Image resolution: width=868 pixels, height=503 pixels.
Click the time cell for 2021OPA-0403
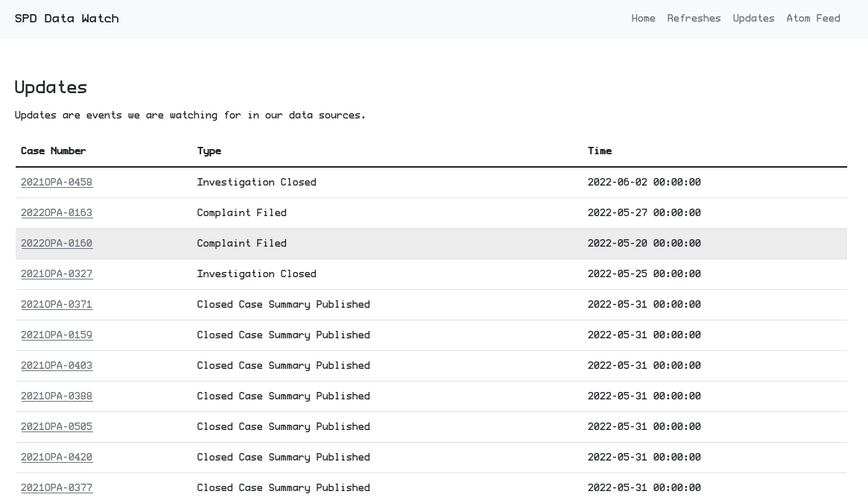tap(644, 365)
